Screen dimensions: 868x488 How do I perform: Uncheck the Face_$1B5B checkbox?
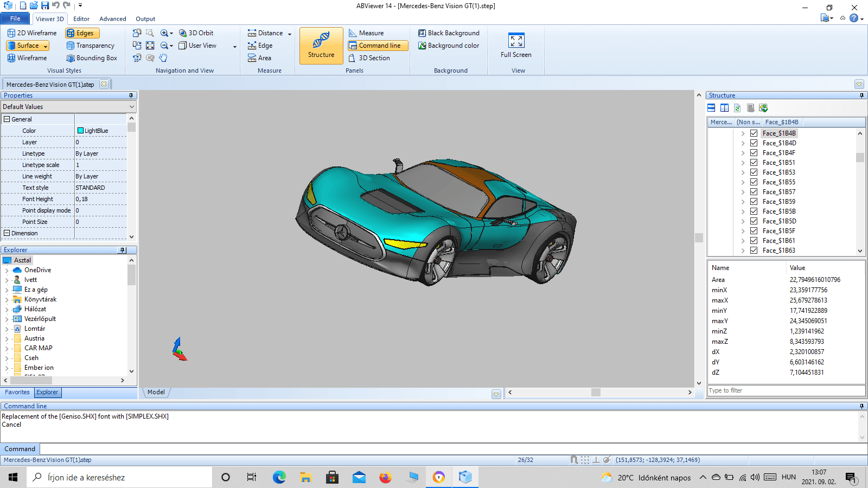[754, 211]
